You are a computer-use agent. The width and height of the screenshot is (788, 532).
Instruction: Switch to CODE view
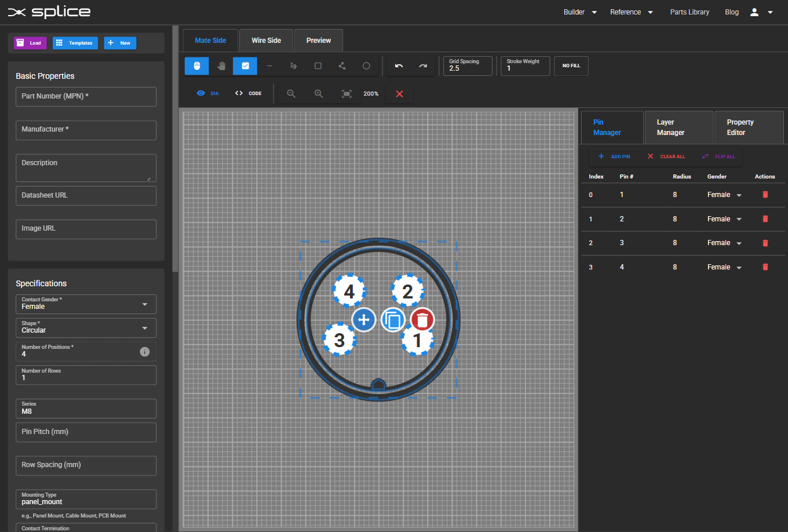[249, 93]
